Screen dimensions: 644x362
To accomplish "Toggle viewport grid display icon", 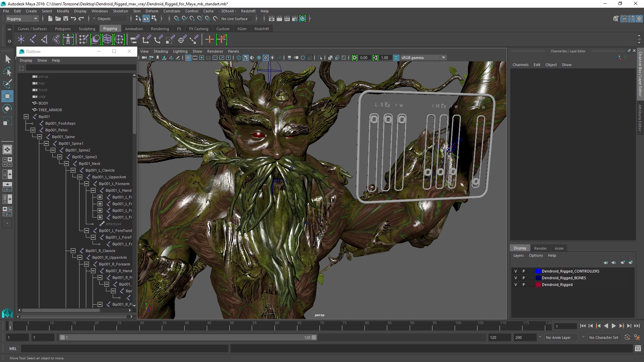I will 188,58.
